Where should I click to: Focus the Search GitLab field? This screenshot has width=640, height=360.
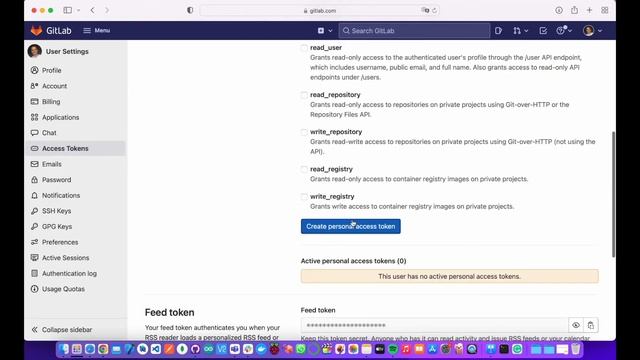(x=414, y=31)
